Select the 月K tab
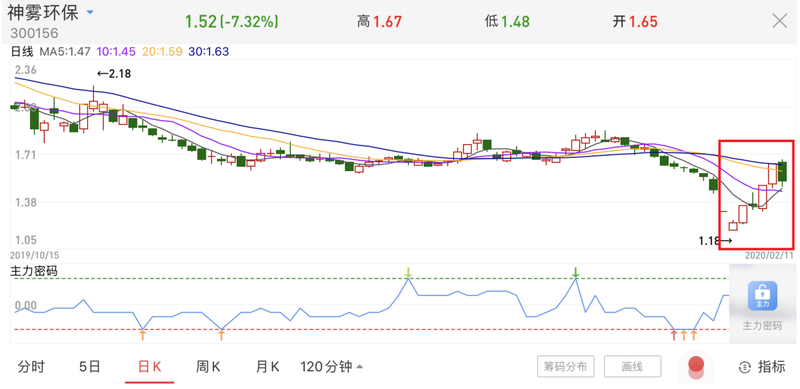Screen dimensions: 800x389 267,367
